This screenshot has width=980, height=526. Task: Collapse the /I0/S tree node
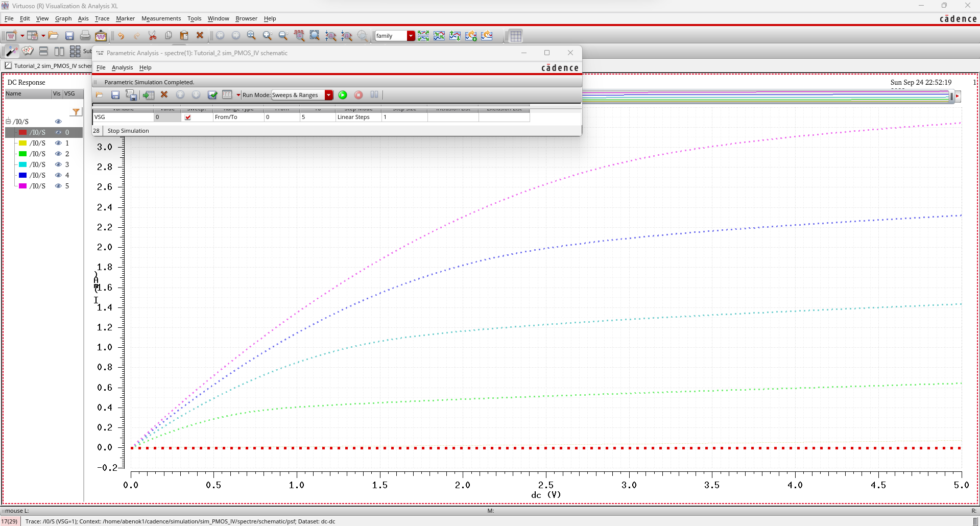coord(8,122)
